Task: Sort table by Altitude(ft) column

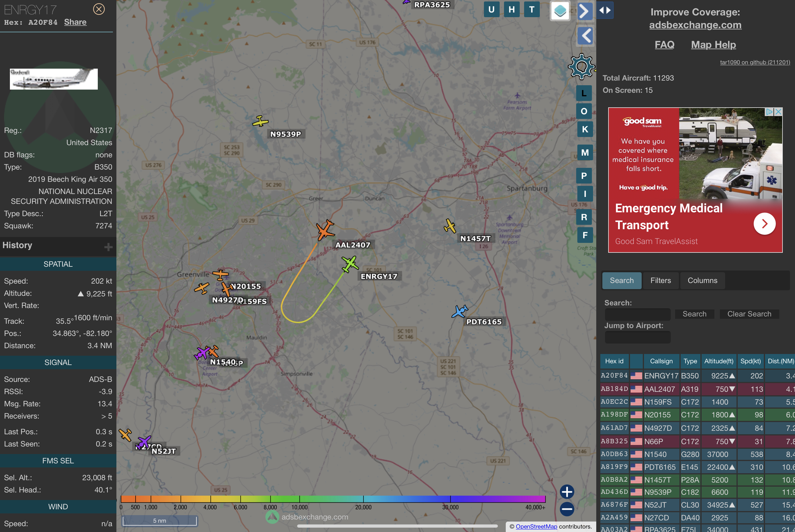Action: tap(719, 361)
